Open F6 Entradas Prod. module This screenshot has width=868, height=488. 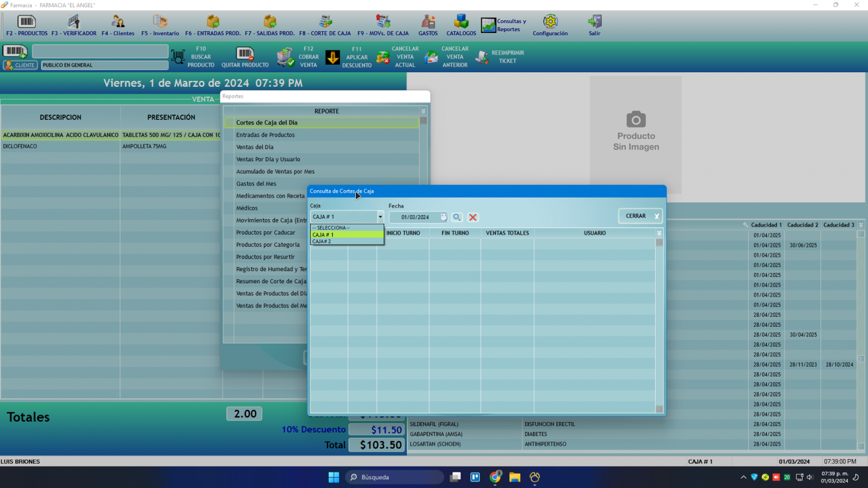[x=213, y=26]
